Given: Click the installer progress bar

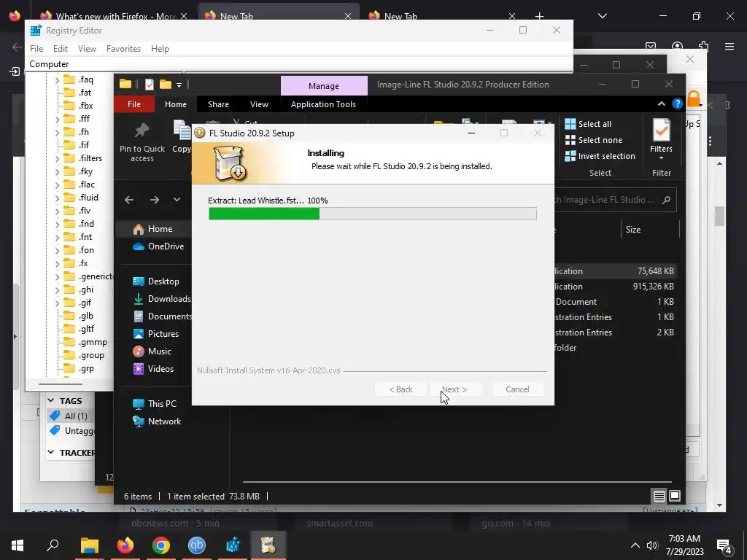Looking at the screenshot, I should [373, 214].
